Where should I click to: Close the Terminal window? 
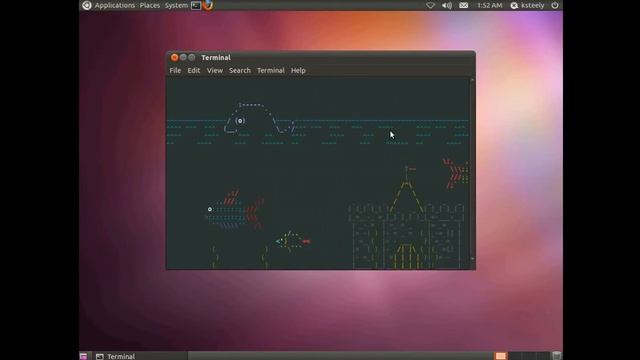174,57
